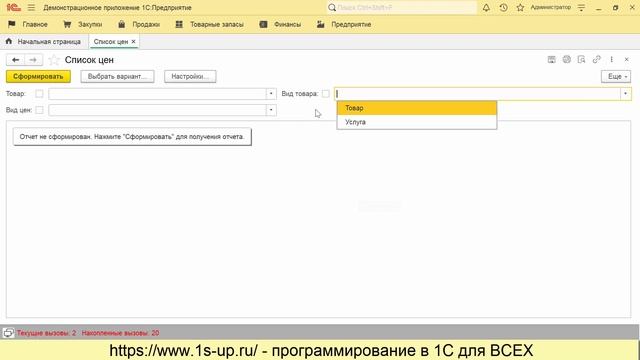
Task: Open the Еще dropdown button
Action: [616, 76]
